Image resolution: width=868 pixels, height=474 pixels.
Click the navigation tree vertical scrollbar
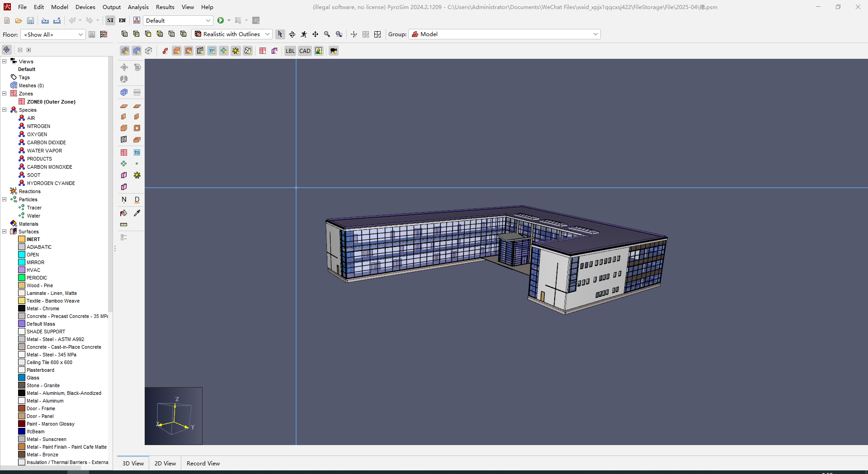(x=110, y=185)
